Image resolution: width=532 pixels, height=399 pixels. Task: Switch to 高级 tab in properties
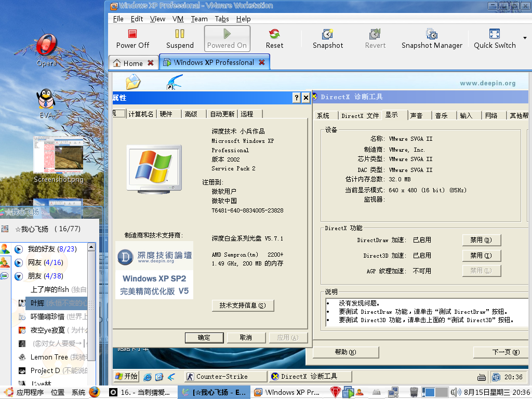[x=191, y=114]
